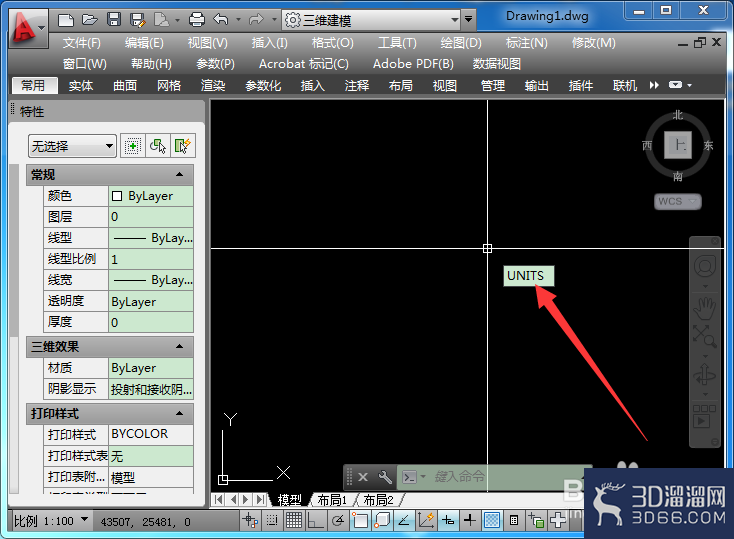Switch to the 模型 tab
Image resolution: width=734 pixels, height=539 pixels.
click(x=289, y=500)
